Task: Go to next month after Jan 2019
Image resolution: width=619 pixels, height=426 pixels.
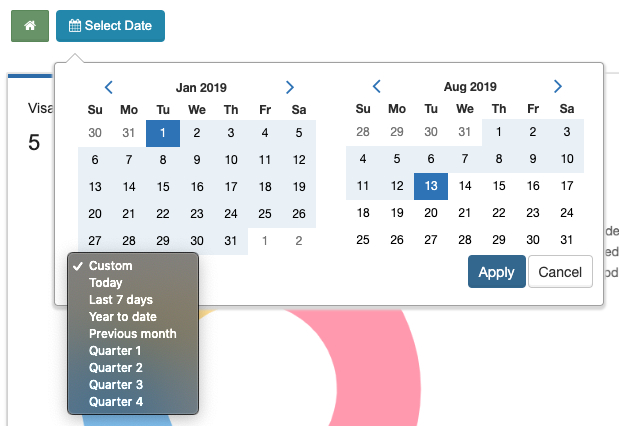Action: [290, 87]
